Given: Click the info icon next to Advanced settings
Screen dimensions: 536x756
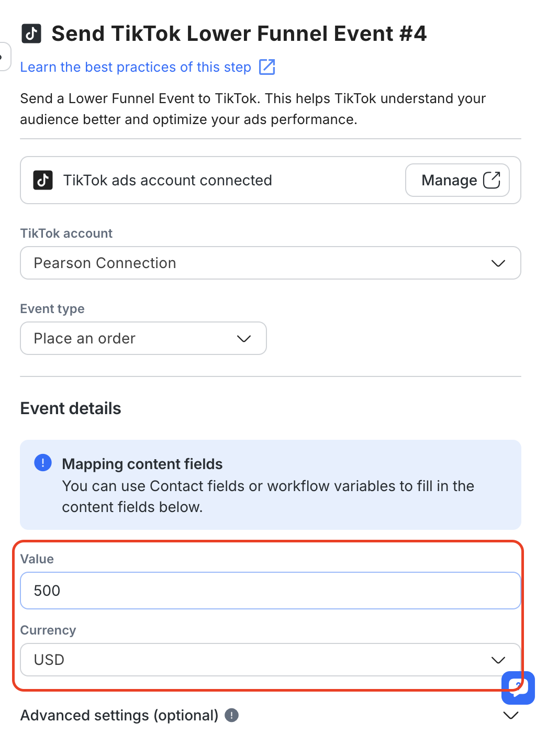Looking at the screenshot, I should tap(232, 715).
